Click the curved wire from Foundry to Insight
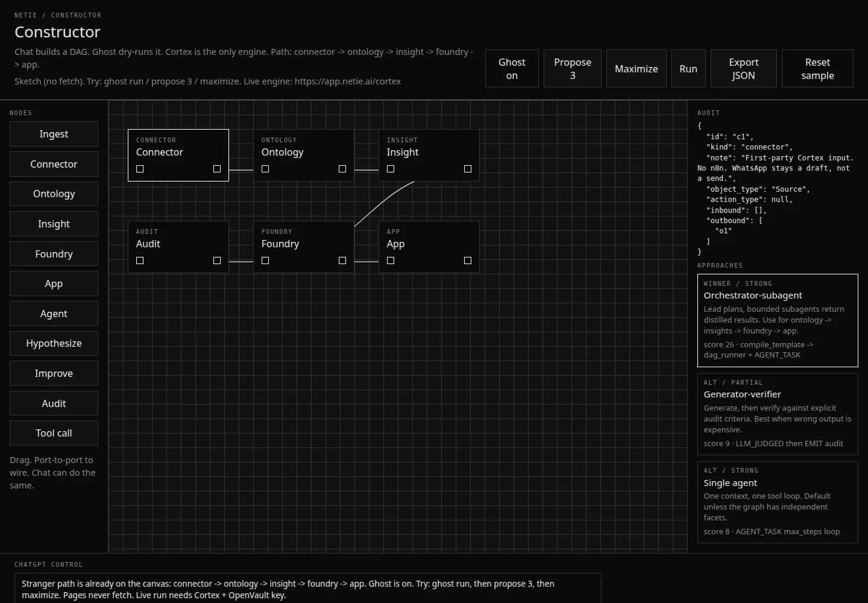868x603 pixels. [x=383, y=201]
